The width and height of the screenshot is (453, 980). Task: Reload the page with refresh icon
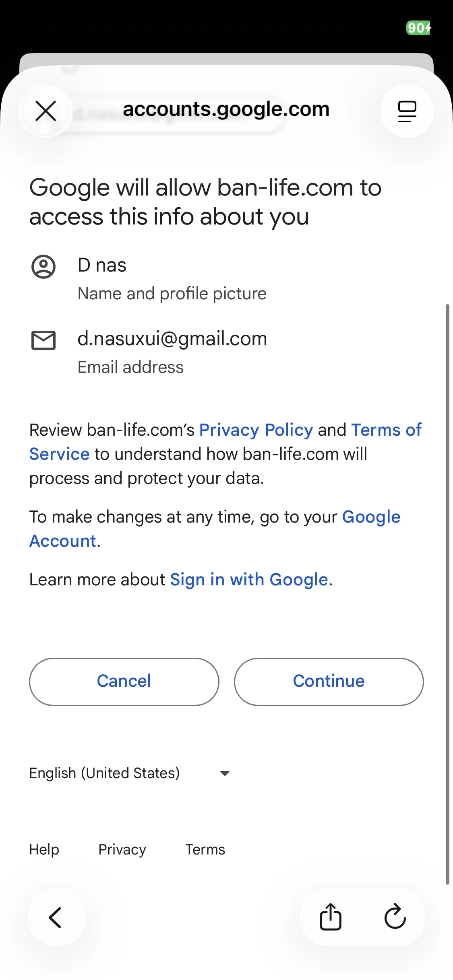(395, 917)
